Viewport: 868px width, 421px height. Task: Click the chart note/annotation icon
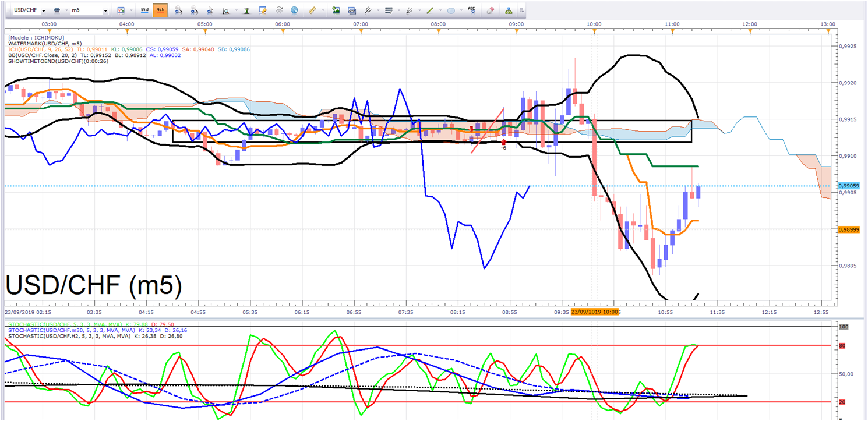[x=263, y=10]
